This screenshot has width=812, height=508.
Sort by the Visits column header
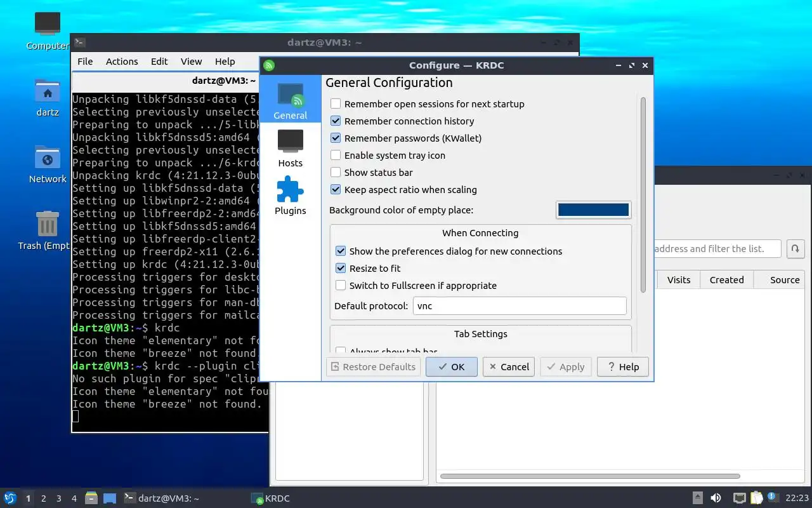pyautogui.click(x=678, y=280)
